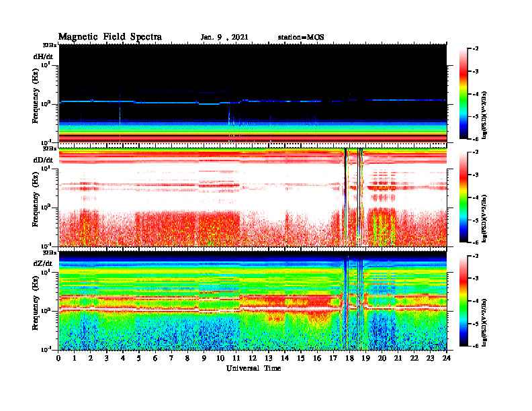The image size is (532, 411).
Task: Click the dD/dt color scale bar
Action: coord(463,197)
